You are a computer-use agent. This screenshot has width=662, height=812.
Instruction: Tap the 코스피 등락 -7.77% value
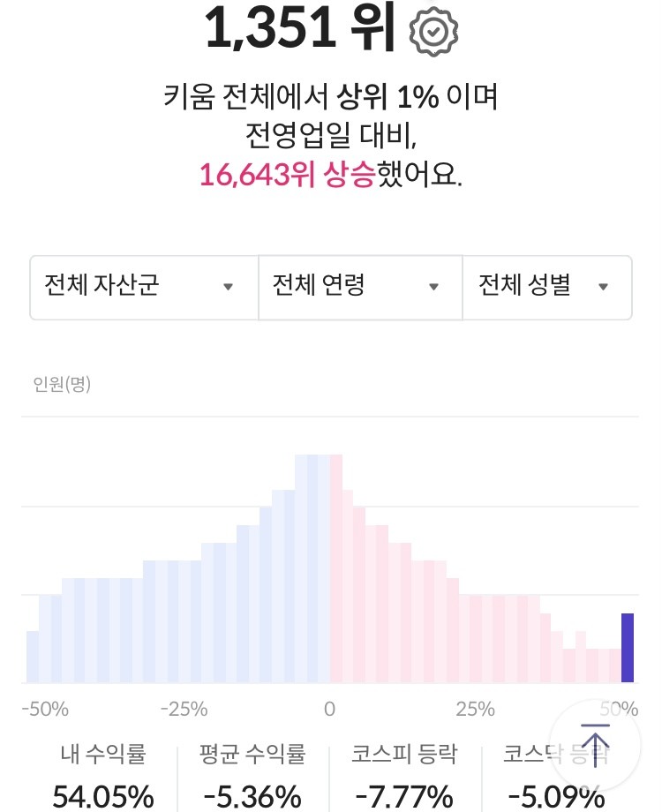(404, 796)
